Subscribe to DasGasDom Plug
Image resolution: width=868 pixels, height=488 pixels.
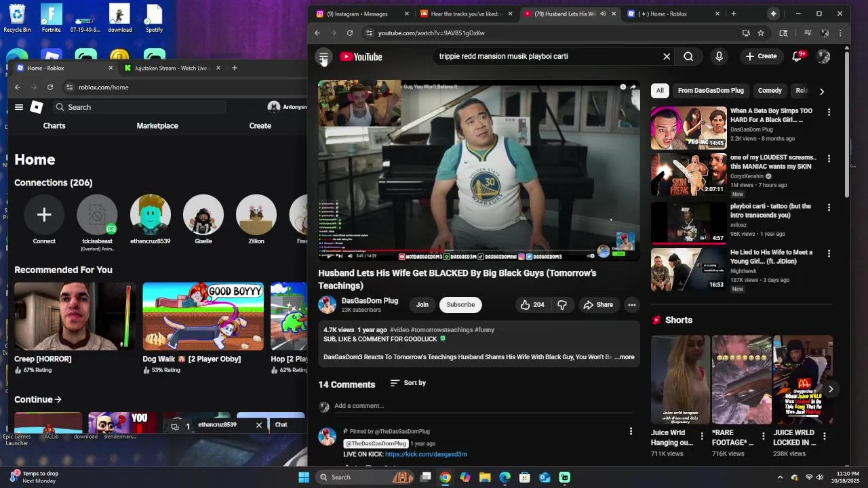click(460, 305)
